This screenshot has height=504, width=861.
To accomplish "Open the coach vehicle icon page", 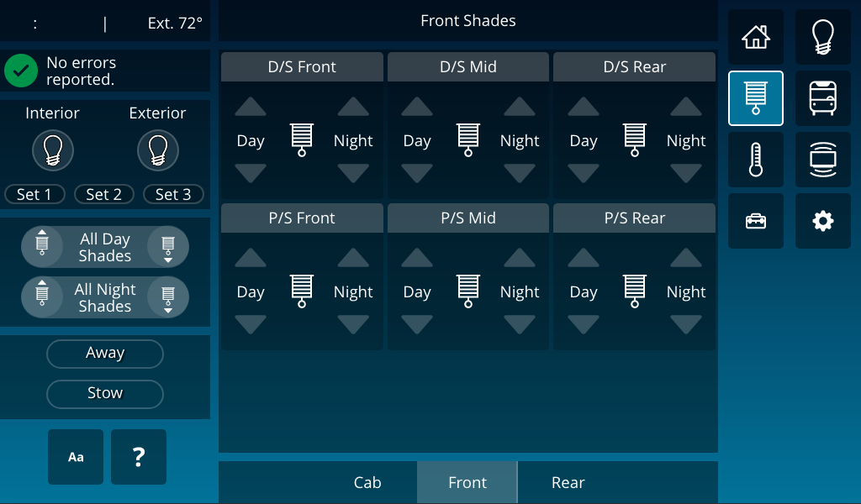I will (822, 98).
